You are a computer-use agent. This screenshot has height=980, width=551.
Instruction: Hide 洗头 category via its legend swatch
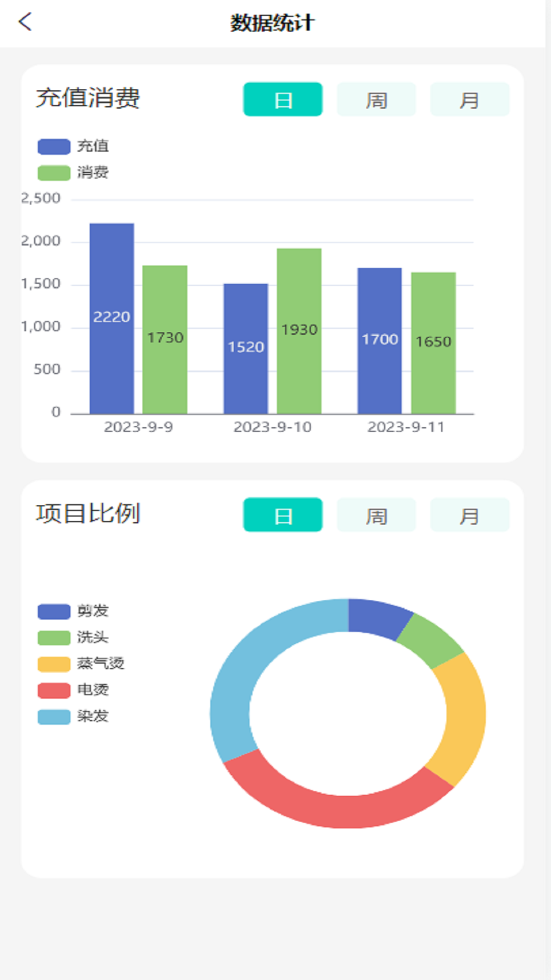[54, 638]
